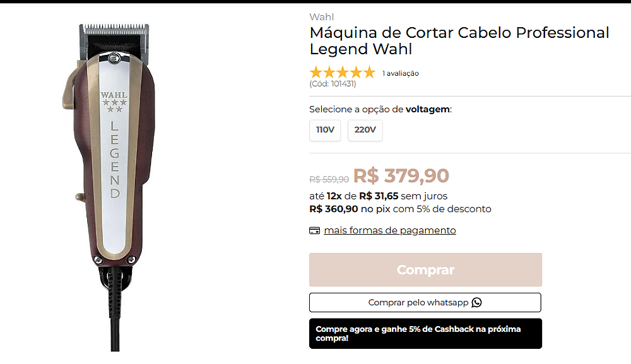Click the fourth rating star

point(356,73)
